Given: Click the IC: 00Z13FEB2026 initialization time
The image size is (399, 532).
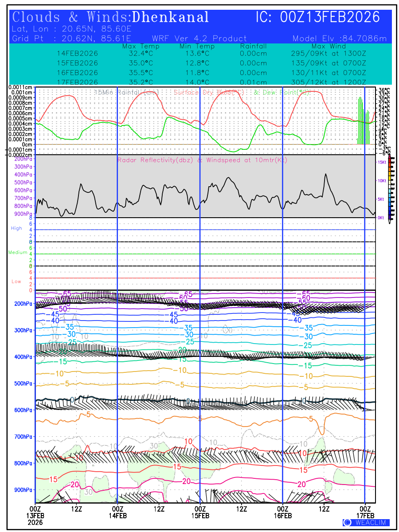Looking at the screenshot, I should (x=318, y=17).
